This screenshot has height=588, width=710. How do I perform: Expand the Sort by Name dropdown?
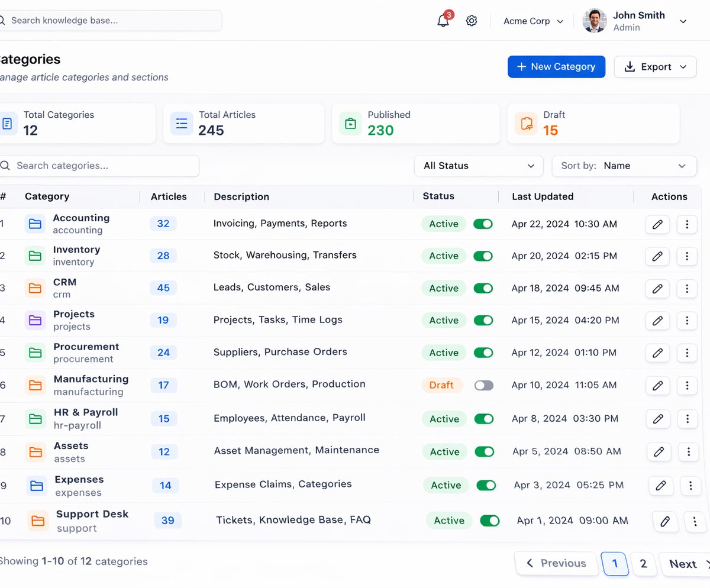(x=624, y=166)
